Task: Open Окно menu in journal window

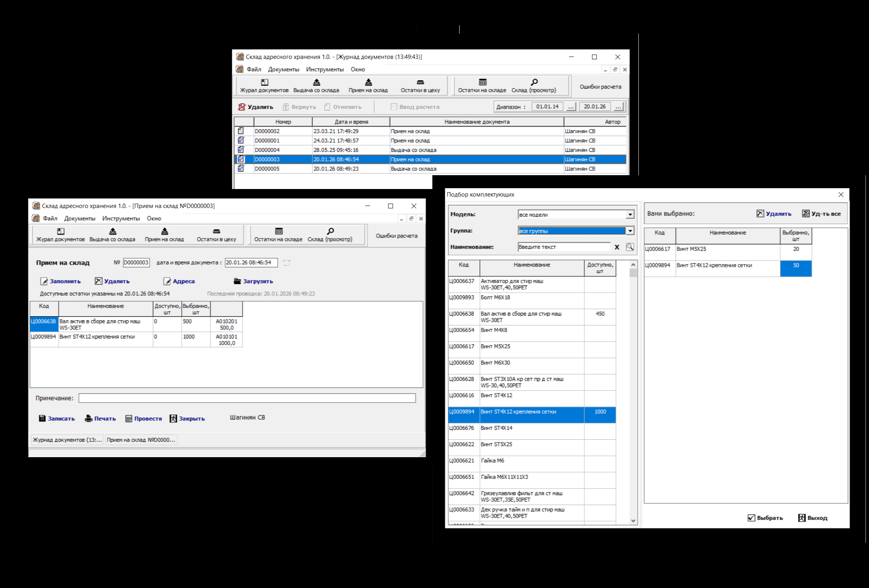Action: [358, 69]
